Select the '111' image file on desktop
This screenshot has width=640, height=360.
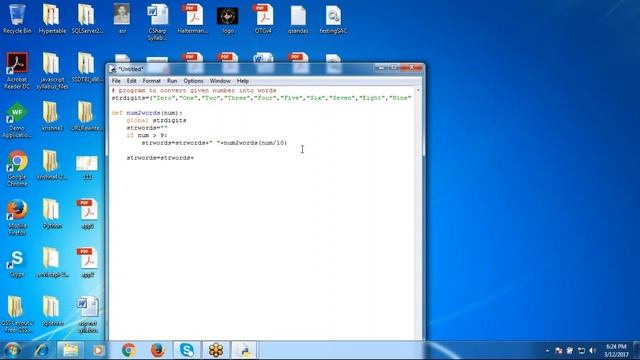(x=87, y=167)
